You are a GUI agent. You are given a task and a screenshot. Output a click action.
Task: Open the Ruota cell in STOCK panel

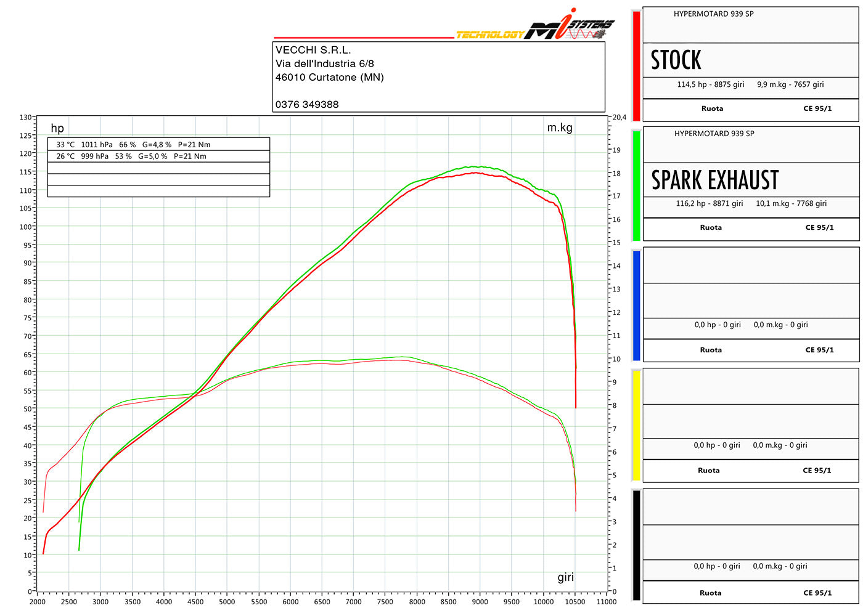coord(712,108)
